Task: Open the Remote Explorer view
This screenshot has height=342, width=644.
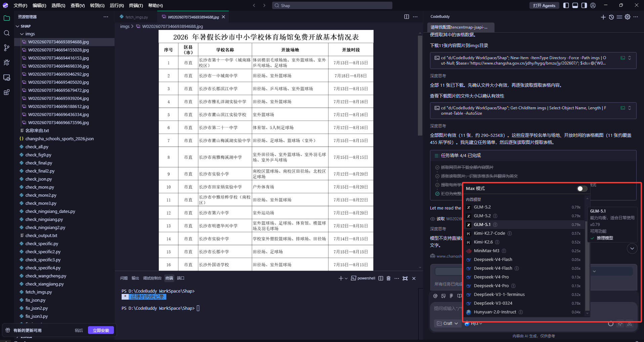Action: (x=7, y=77)
